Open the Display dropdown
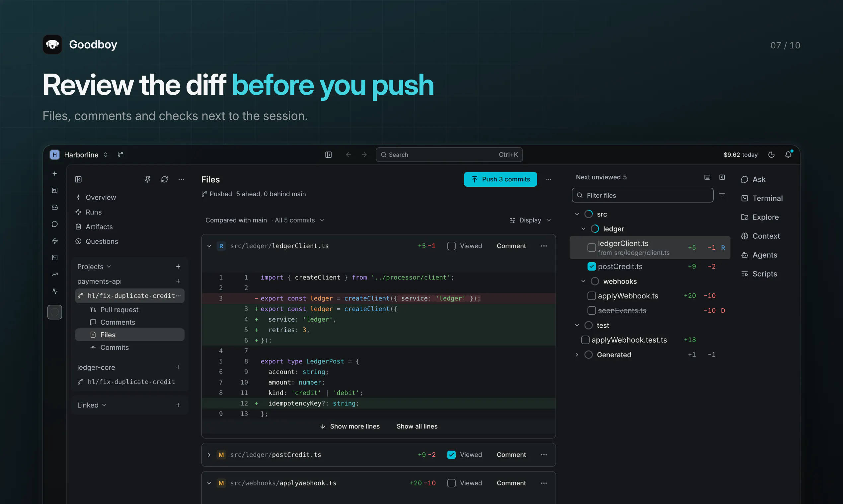 (530, 220)
